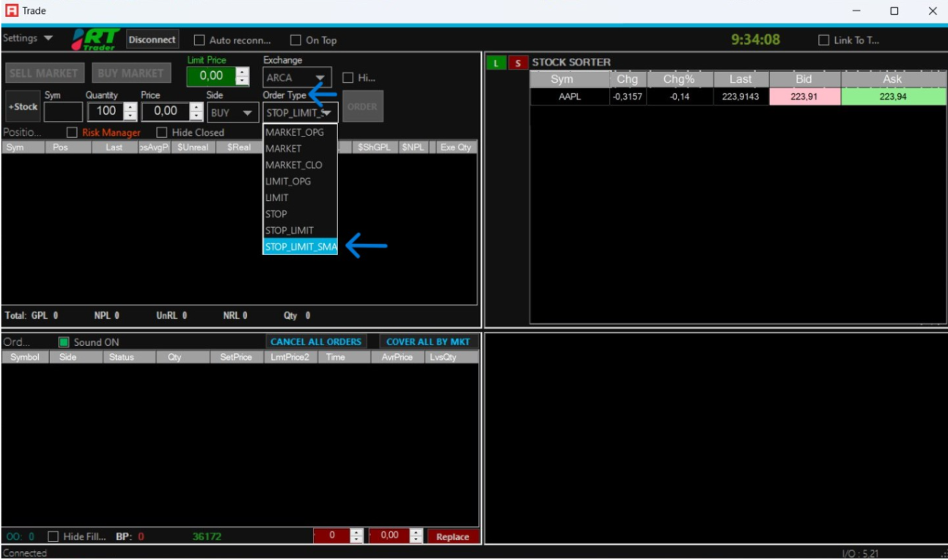
Task: Click the pink Bid price cell for AAPL
Action: [x=804, y=96]
